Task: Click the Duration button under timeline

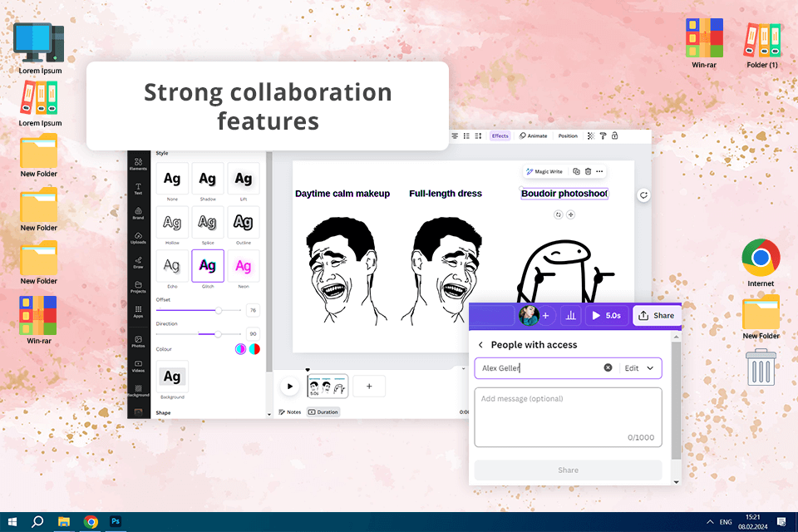Action: [x=323, y=411]
